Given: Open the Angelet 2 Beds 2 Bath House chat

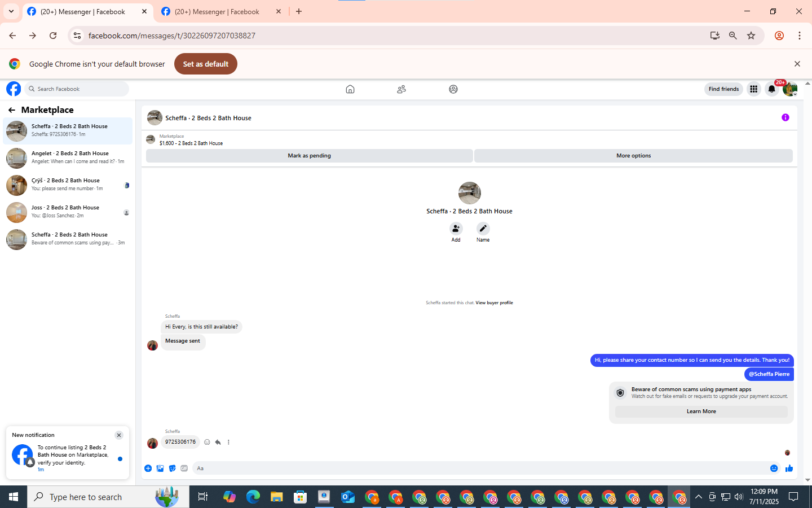Looking at the screenshot, I should pos(68,158).
